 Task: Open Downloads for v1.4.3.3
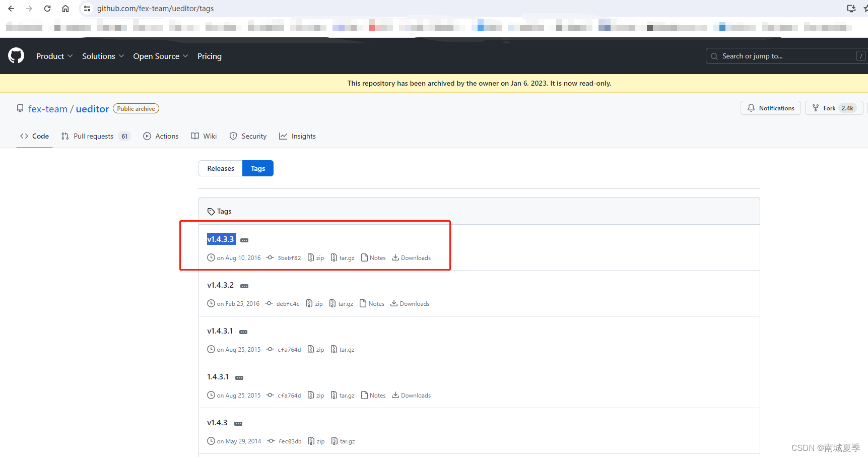pyautogui.click(x=412, y=258)
